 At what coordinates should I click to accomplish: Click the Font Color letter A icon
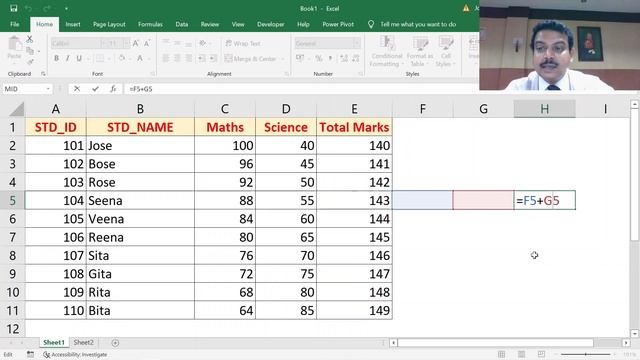140,58
